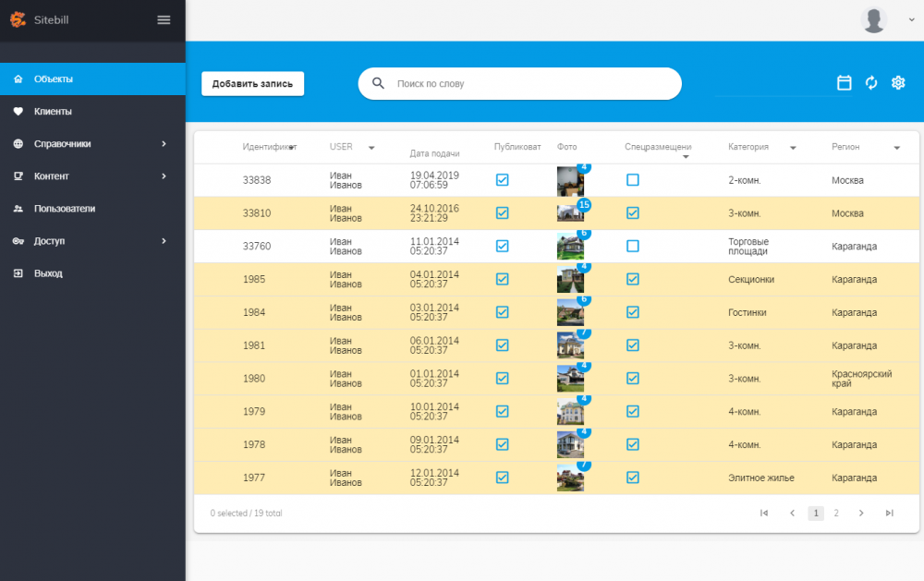Click the record ID 33760 cell

coord(257,247)
